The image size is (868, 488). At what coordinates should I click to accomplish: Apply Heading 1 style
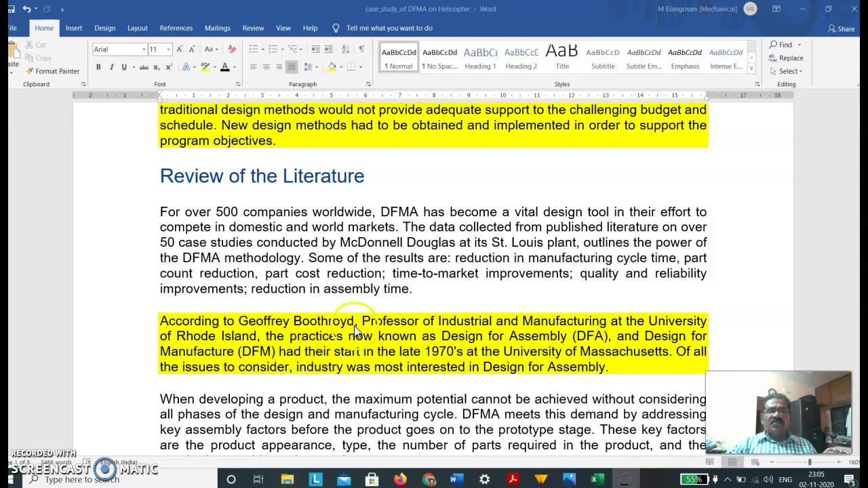pyautogui.click(x=480, y=58)
